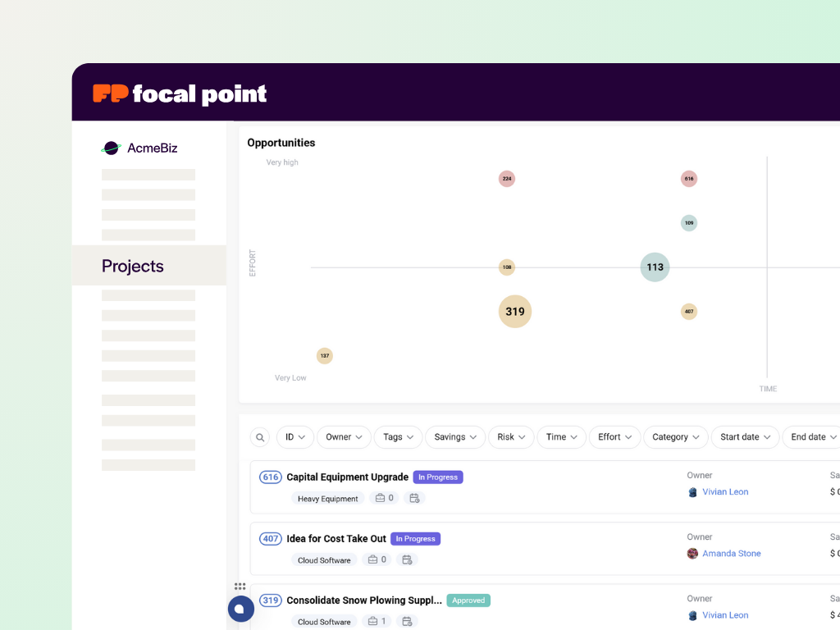Click the Heavy Equipment tag chip

pos(327,498)
